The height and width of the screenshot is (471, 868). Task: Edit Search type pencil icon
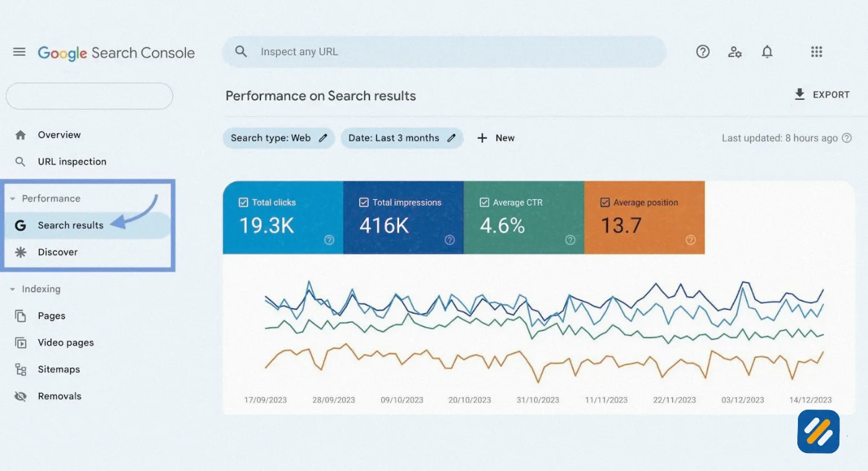click(x=323, y=138)
